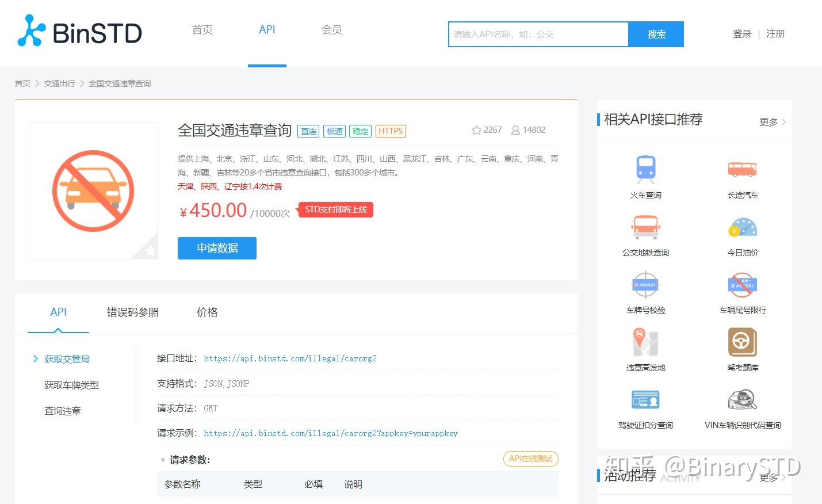Screen dimensions: 822x504
Task: Switch to the 价格 tab
Action: click(x=207, y=312)
